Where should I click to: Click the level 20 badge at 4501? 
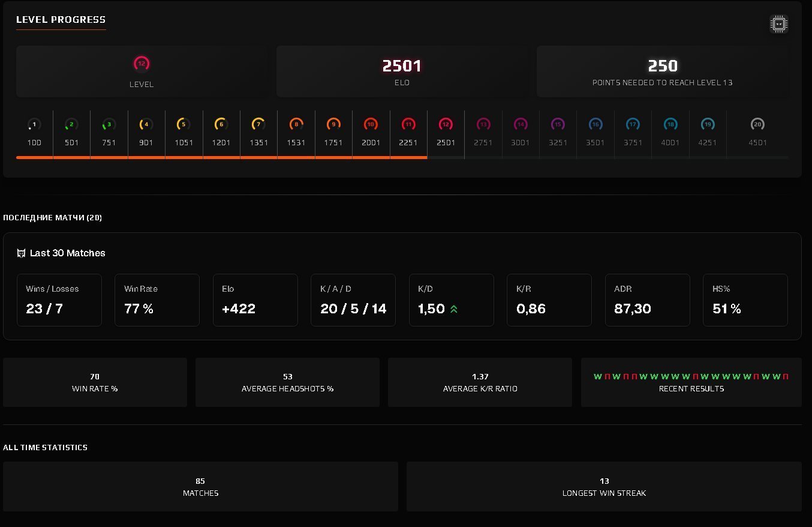tap(757, 124)
